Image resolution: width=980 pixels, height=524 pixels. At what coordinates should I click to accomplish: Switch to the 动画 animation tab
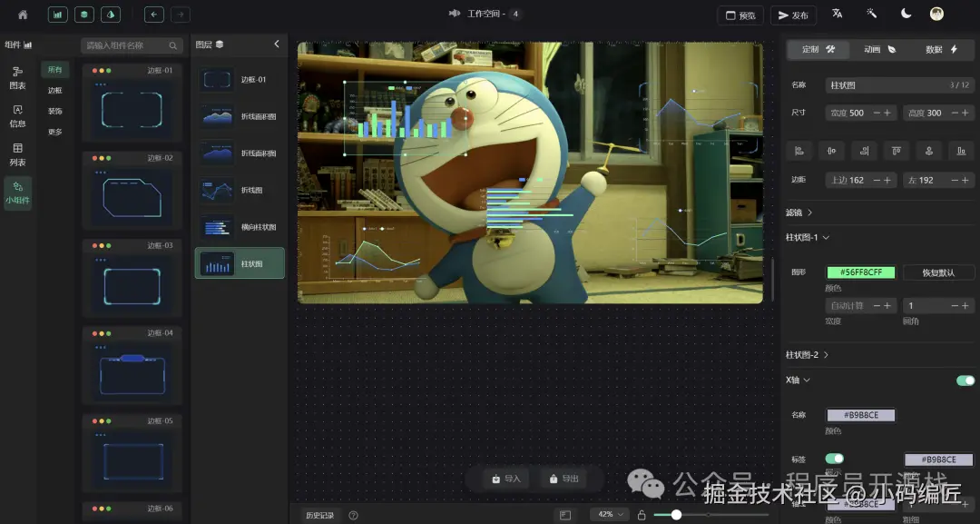pyautogui.click(x=879, y=49)
